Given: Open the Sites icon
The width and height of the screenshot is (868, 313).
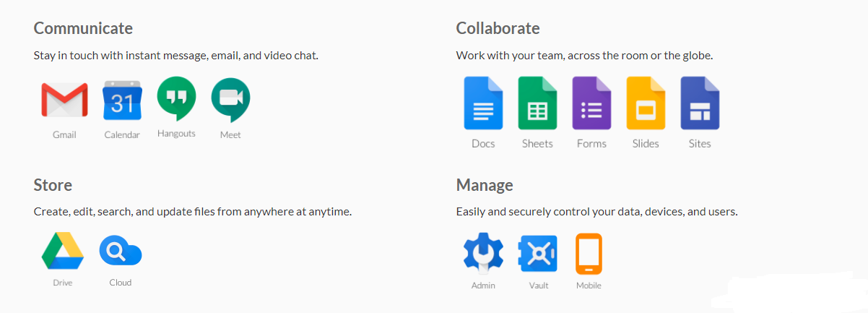Looking at the screenshot, I should click(x=700, y=103).
